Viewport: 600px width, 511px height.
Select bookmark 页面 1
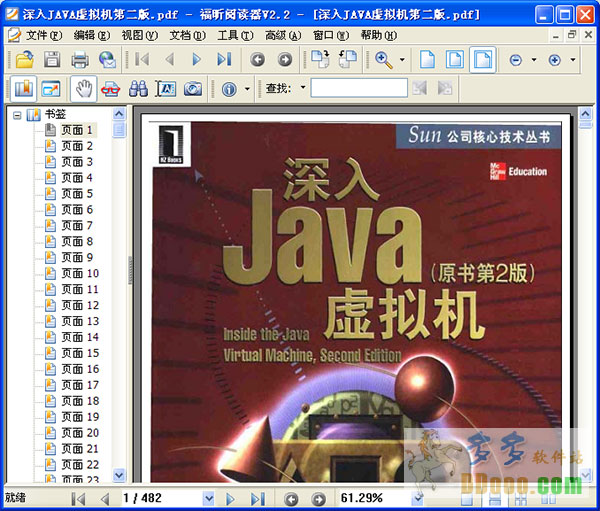pos(78,130)
